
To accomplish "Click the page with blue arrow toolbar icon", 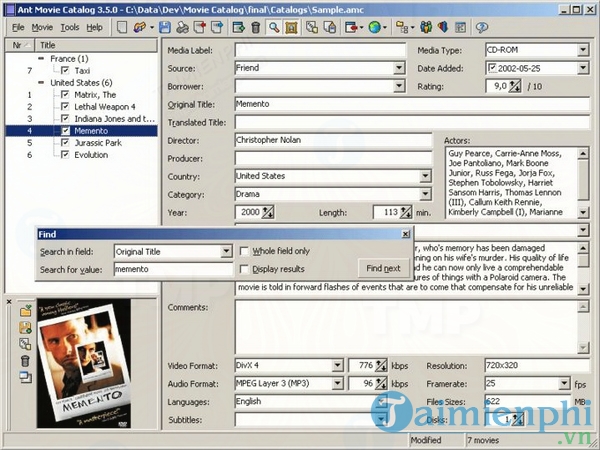I will pos(217,28).
